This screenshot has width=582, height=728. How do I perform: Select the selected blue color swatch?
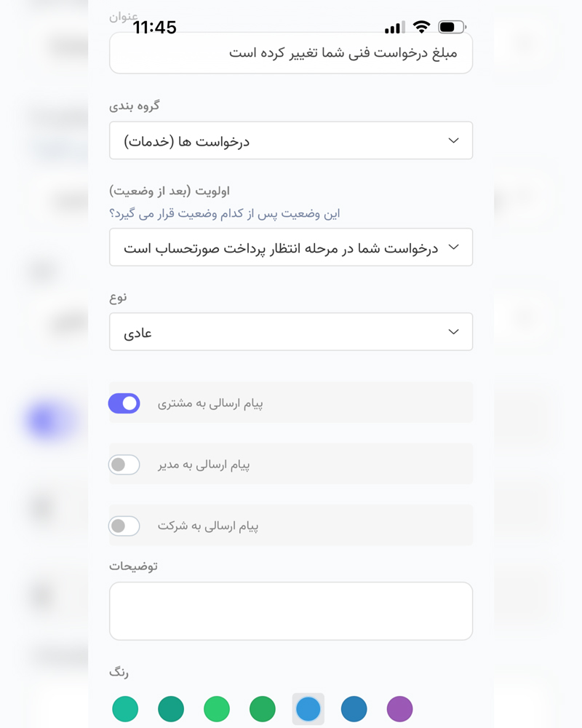tap(307, 708)
